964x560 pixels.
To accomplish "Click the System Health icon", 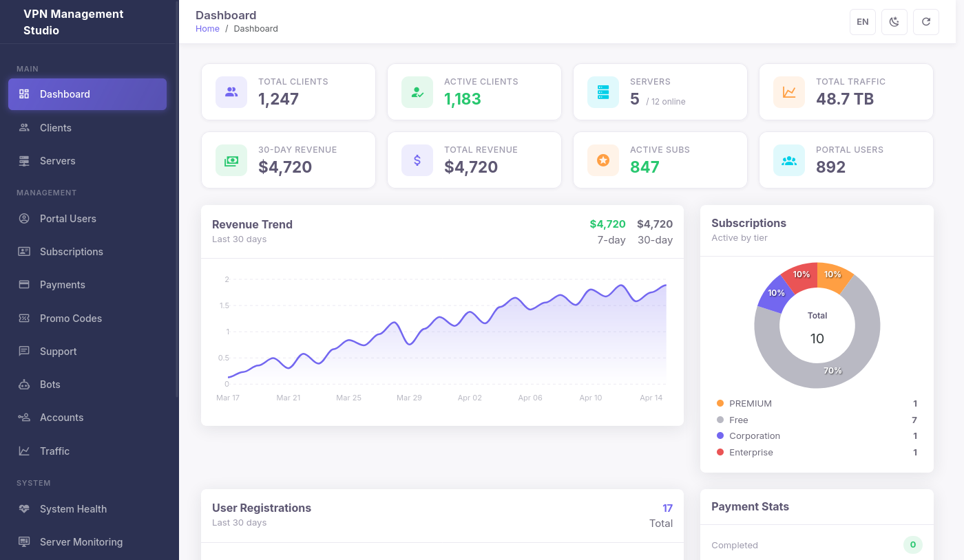I will pyautogui.click(x=23, y=508).
